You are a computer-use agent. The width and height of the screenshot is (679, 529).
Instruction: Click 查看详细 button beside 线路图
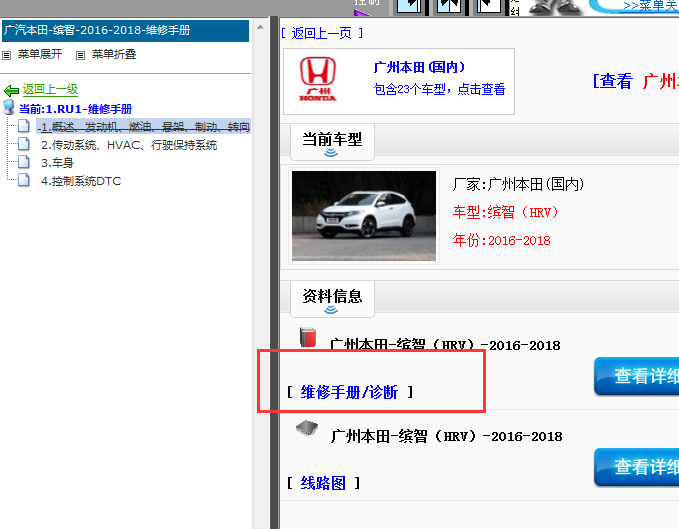point(637,467)
